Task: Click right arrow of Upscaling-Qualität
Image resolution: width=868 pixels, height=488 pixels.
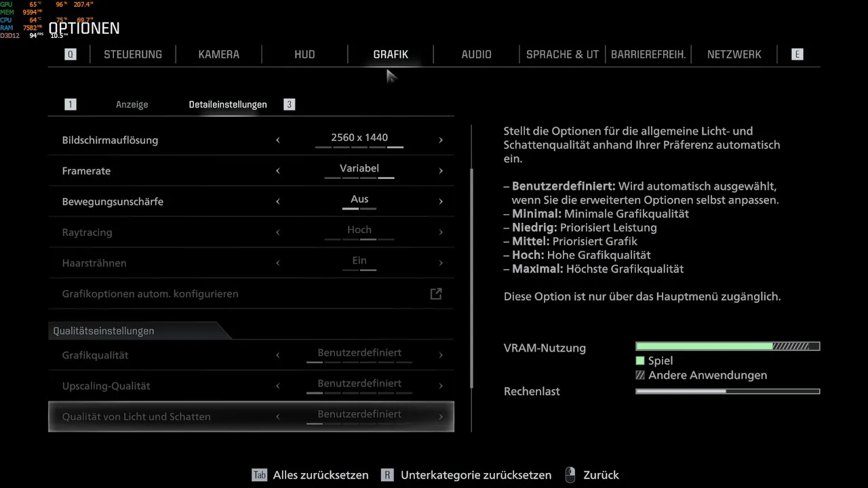Action: tap(441, 386)
